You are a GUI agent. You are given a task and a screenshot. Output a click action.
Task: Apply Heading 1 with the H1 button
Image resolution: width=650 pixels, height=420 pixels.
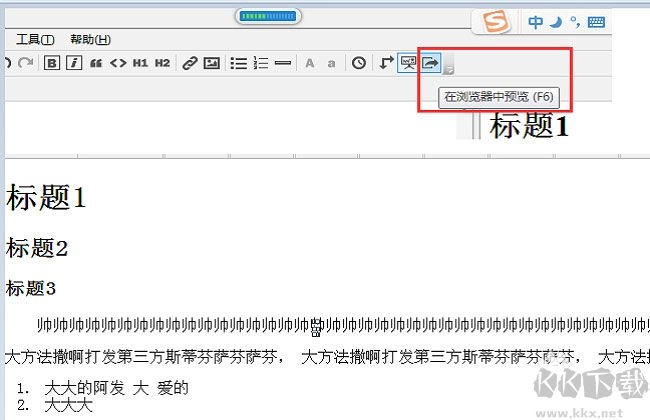pyautogui.click(x=140, y=63)
